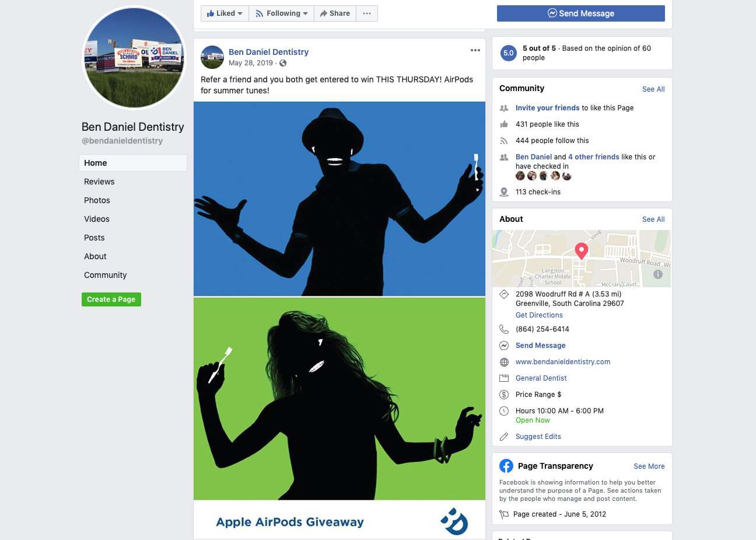
Task: Open the page more options ellipsis button
Action: point(367,13)
